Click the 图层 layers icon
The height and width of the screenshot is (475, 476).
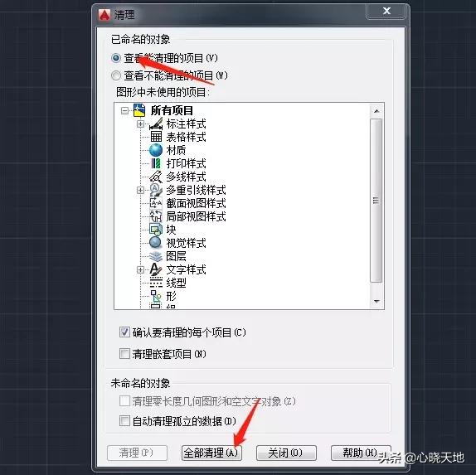156,256
